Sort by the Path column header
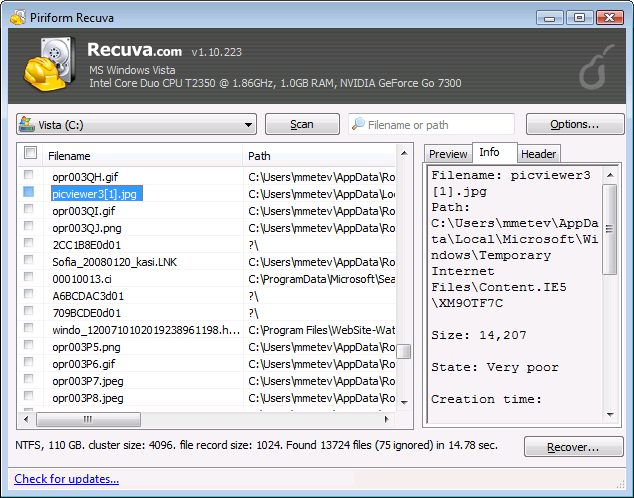 coord(319,156)
